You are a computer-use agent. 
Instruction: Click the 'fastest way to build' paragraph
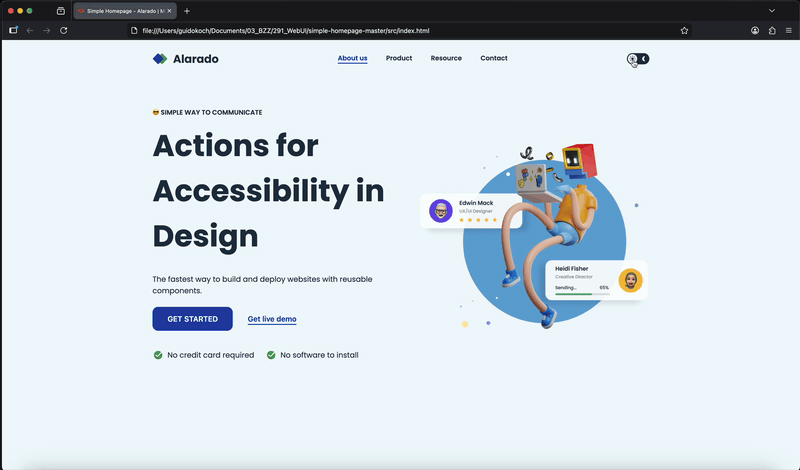coord(262,285)
